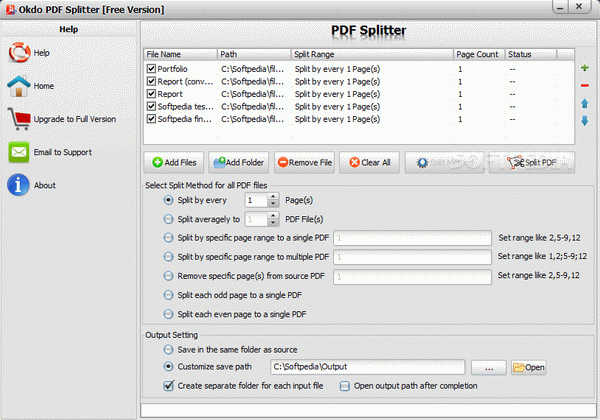Click Path cell of Softpedia fin... row
This screenshot has height=420, width=600.
[x=253, y=119]
